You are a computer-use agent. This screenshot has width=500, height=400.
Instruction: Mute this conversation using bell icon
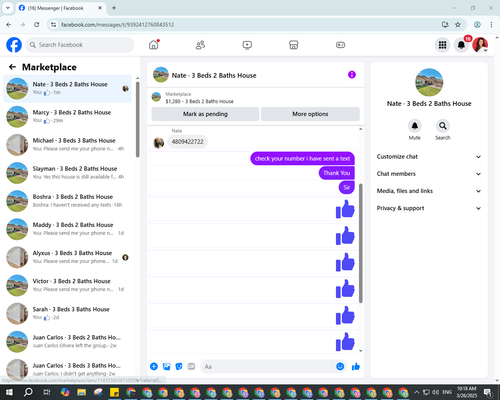(x=415, y=126)
